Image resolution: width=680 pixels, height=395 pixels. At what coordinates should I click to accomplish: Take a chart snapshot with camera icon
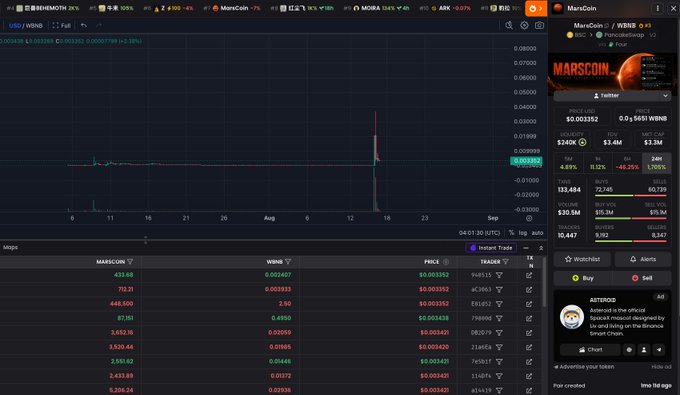(539, 26)
